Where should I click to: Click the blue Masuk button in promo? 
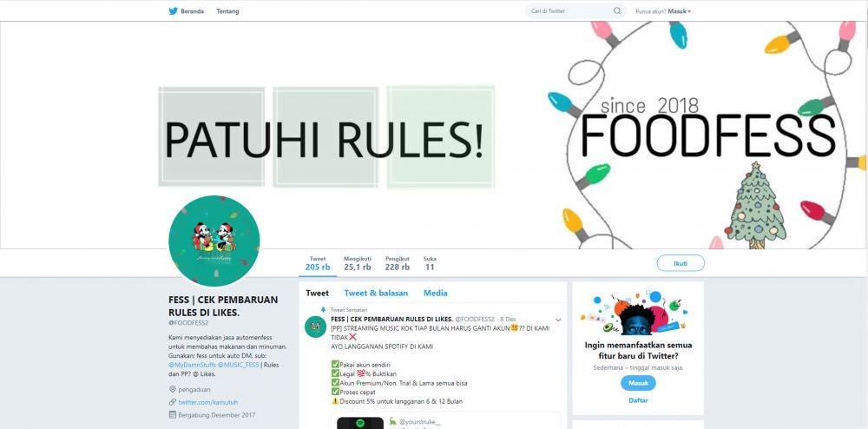coord(638,383)
